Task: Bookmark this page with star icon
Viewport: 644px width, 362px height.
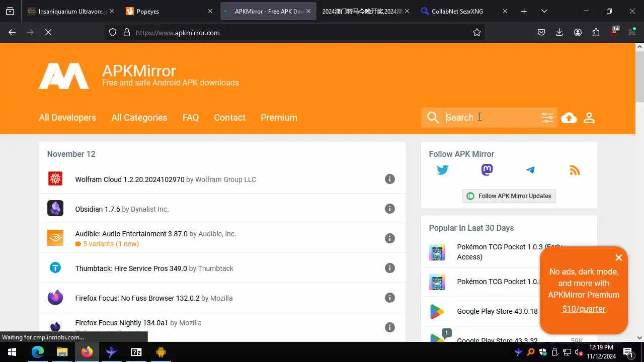Action: [x=477, y=32]
